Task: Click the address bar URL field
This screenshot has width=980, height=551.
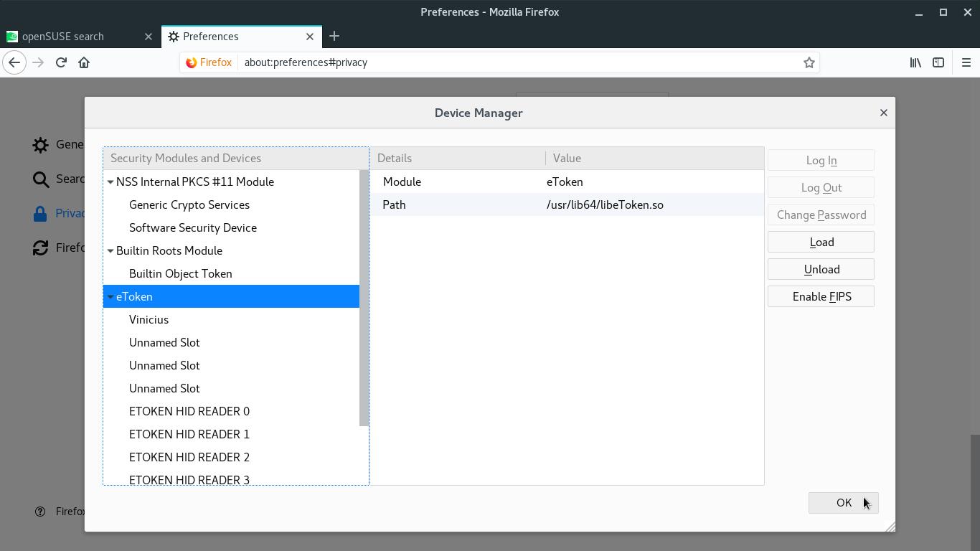Action: tap(521, 62)
